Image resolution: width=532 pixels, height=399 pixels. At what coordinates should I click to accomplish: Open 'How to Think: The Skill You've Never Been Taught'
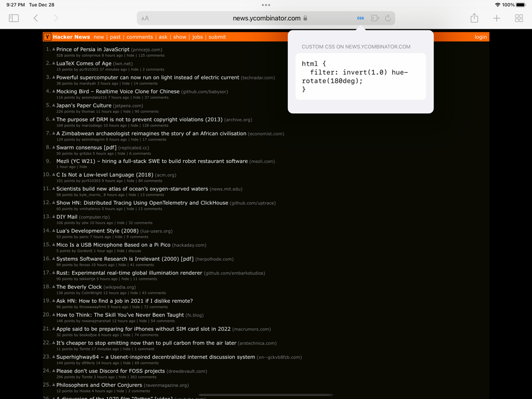(120, 315)
